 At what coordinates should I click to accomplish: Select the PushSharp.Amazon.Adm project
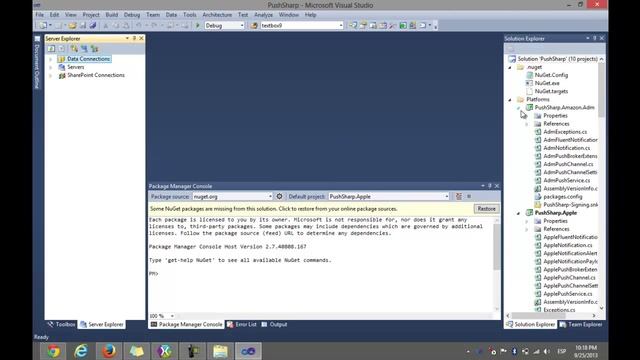click(x=564, y=108)
